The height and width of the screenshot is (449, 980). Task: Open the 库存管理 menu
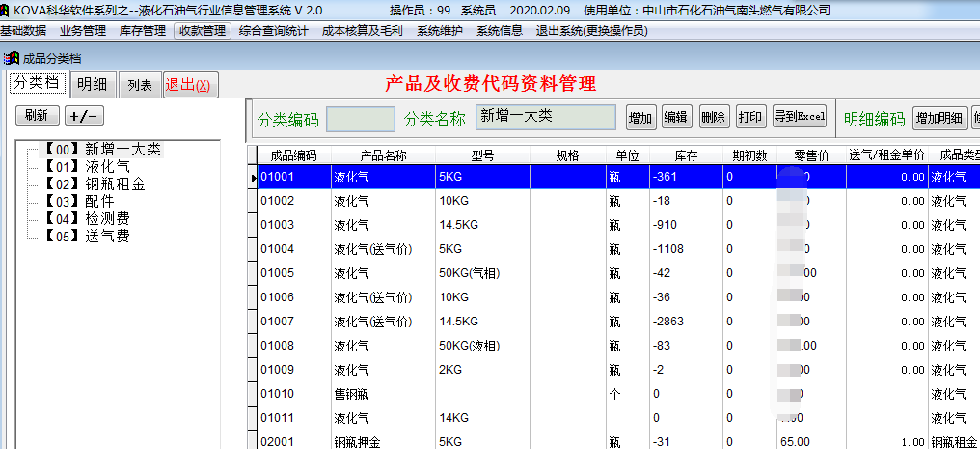(143, 30)
